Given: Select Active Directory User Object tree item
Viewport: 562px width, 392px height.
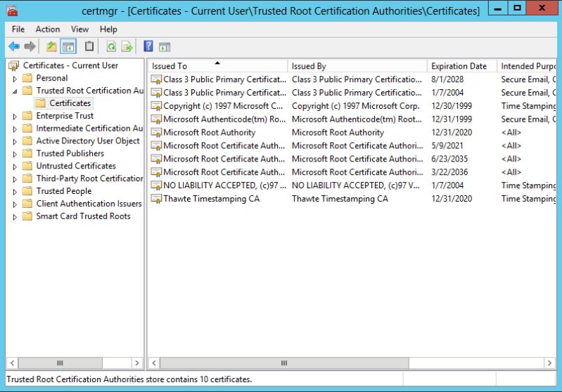Looking at the screenshot, I should (88, 141).
